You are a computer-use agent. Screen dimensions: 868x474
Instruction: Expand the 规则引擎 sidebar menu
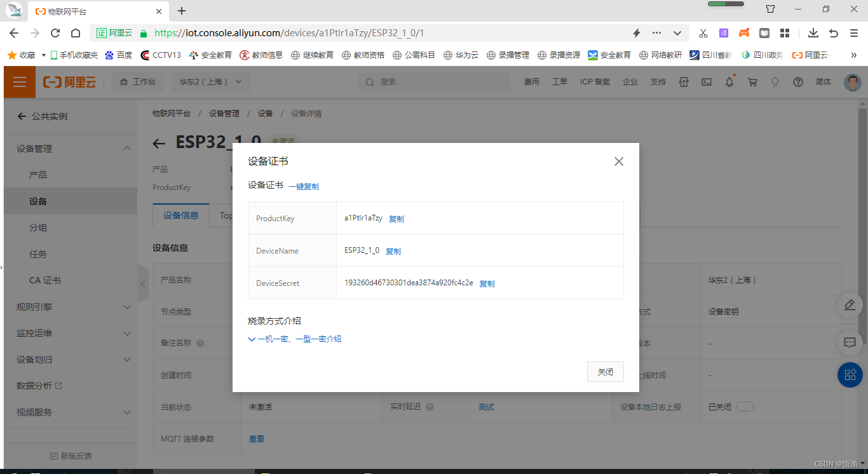70,307
